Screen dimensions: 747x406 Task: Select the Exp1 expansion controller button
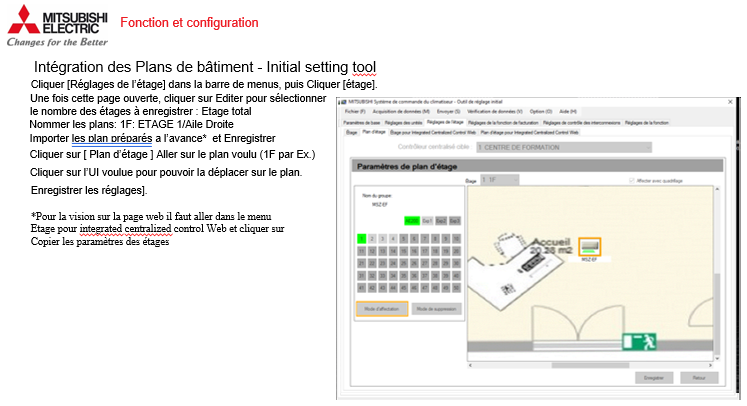point(427,221)
